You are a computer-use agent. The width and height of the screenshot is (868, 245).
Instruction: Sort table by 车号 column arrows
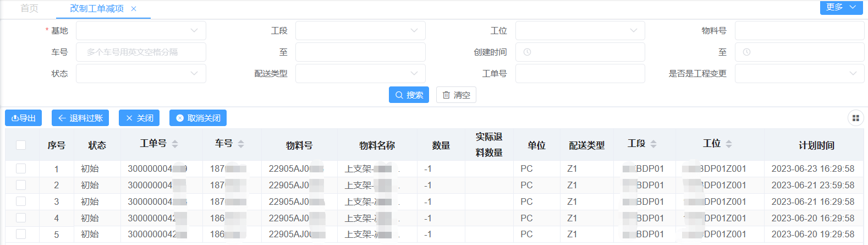pyautogui.click(x=241, y=144)
